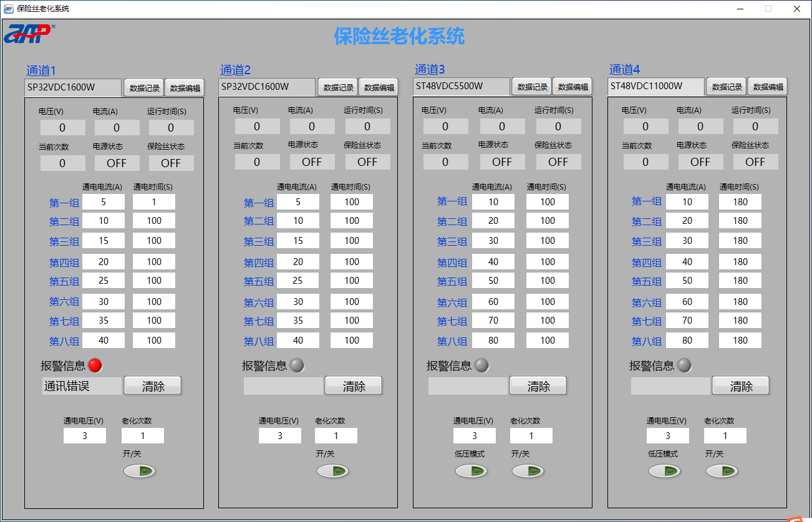Screen dimensions: 812x522
Task: Click the red alarm indicator in channel 1
Action: pos(95,365)
